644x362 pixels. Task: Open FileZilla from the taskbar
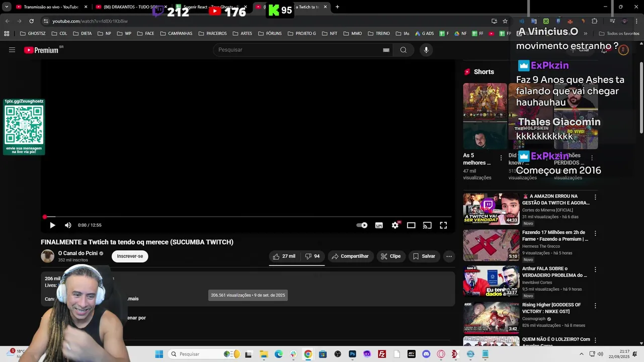click(382, 354)
